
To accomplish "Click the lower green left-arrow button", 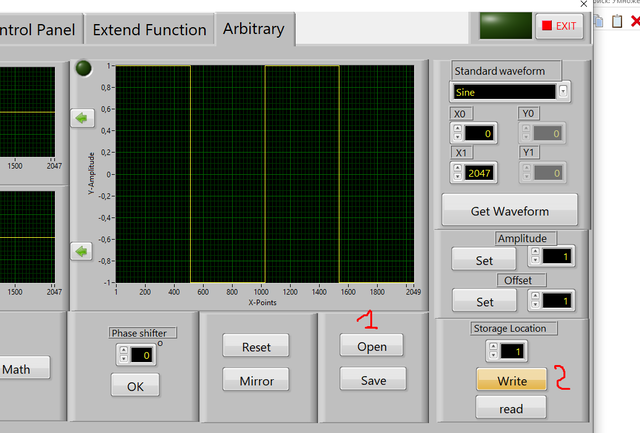I will 82,251.
